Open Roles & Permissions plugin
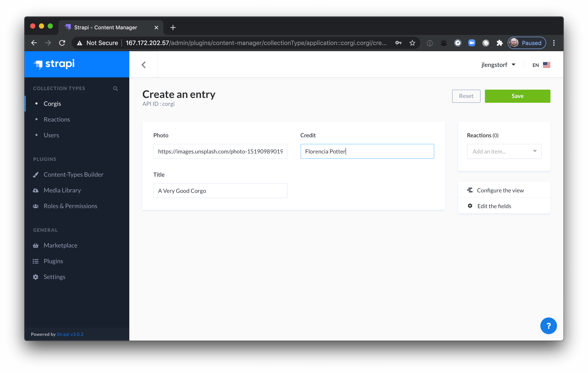The height and width of the screenshot is (373, 588). point(70,205)
